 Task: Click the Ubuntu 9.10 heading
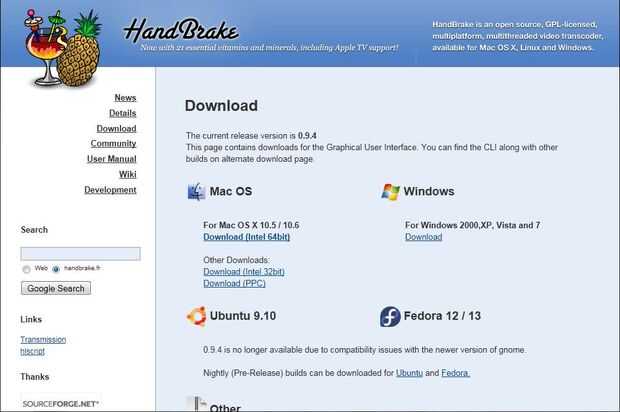tap(243, 316)
